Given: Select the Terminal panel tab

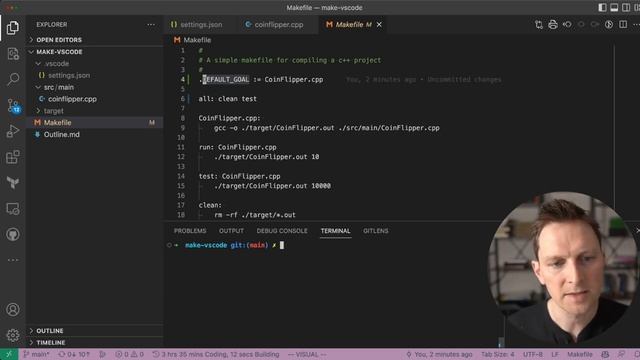Looking at the screenshot, I should point(336,231).
